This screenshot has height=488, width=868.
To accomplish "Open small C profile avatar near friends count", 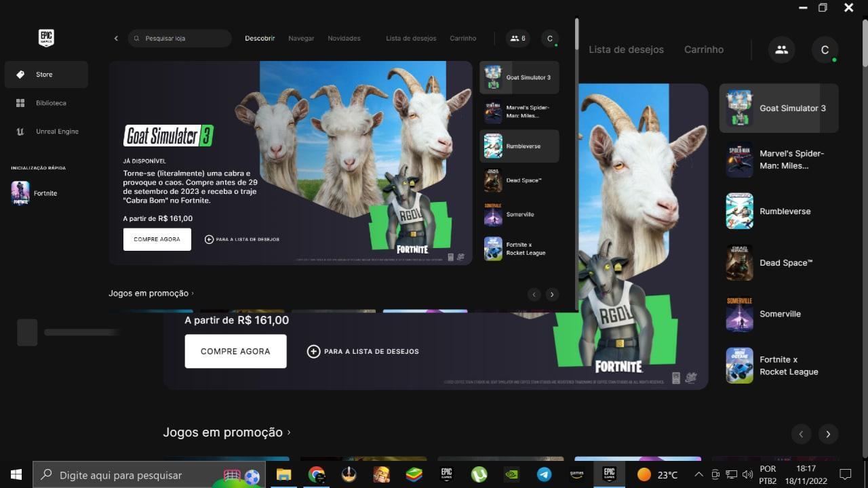I will click(550, 39).
